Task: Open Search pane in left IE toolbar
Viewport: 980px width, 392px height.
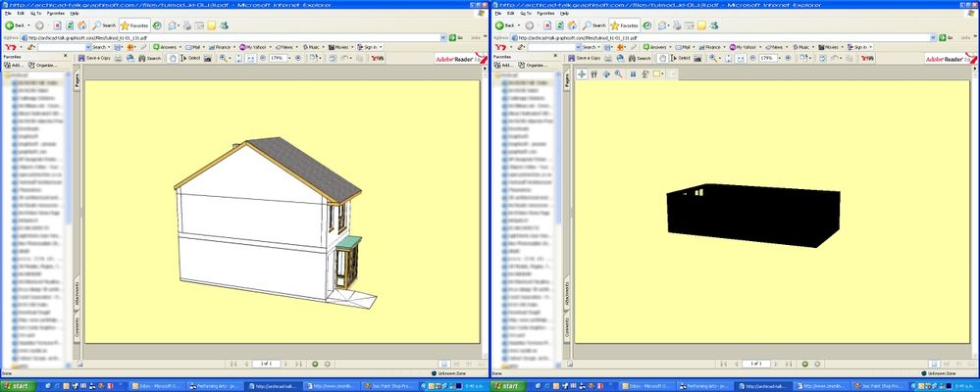Action: (x=104, y=25)
